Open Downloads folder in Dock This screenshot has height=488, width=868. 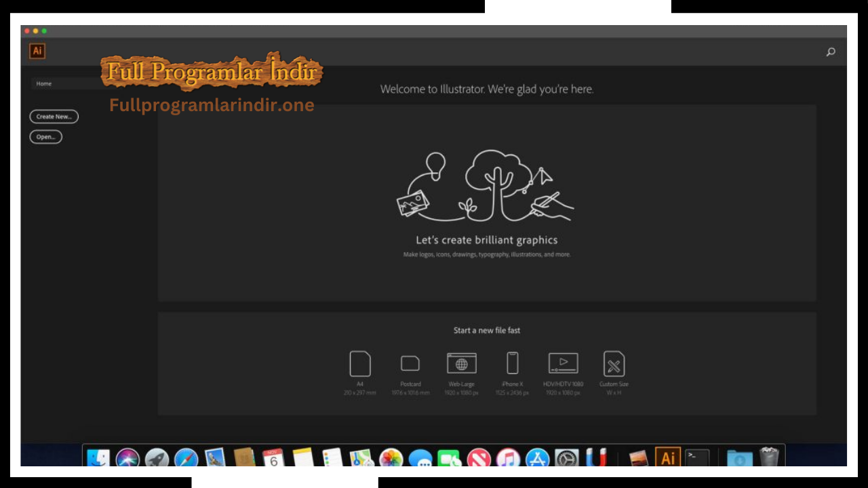click(740, 457)
